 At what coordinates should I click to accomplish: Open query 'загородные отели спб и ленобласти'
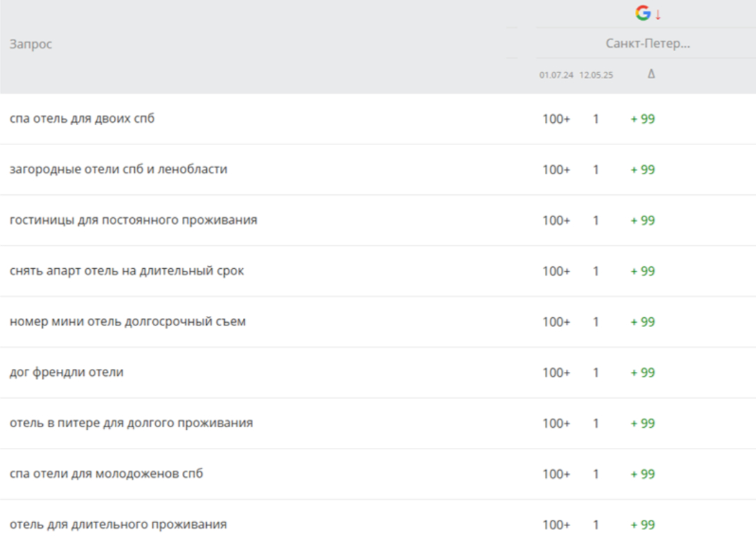point(118,169)
